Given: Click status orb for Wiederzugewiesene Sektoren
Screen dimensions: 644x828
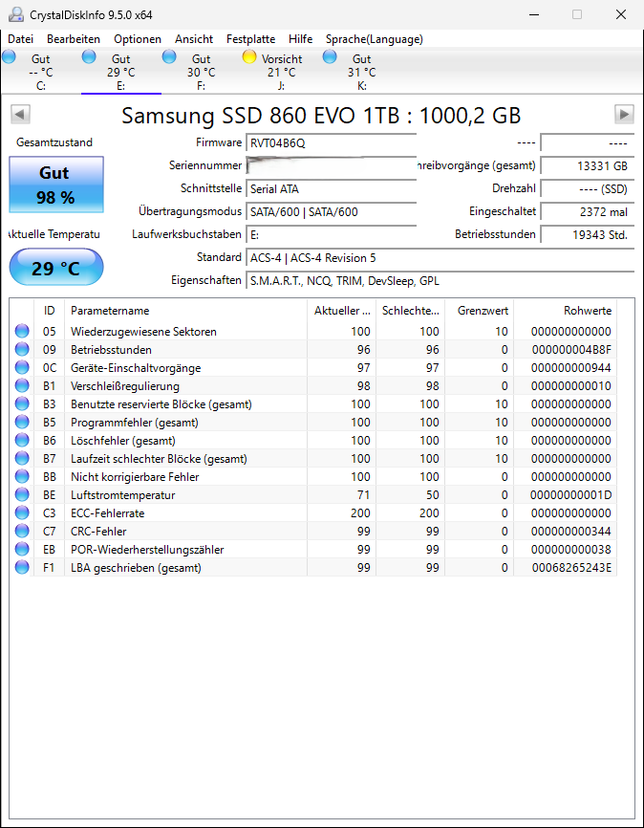Looking at the screenshot, I should click(22, 331).
